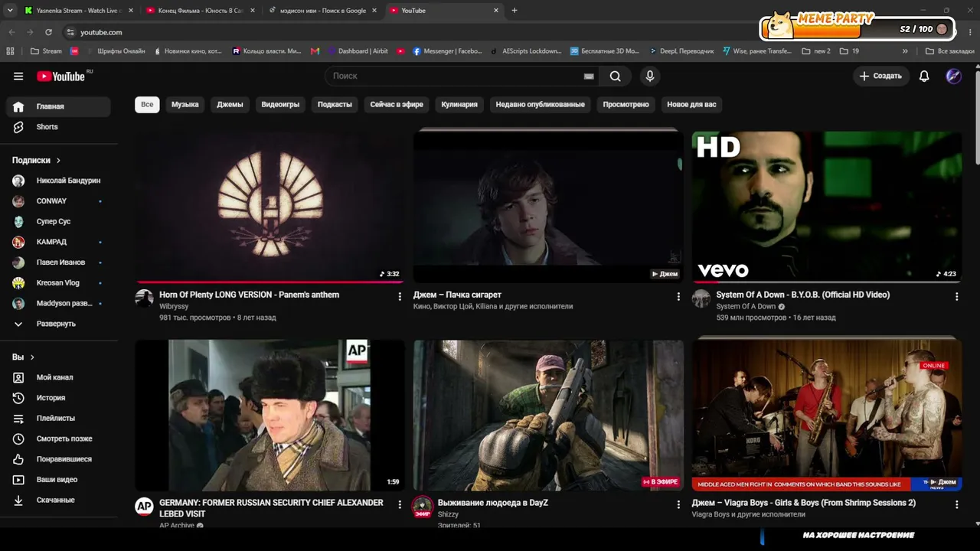Open a new browser tab with plus button
The width and height of the screenshot is (980, 551).
click(514, 11)
